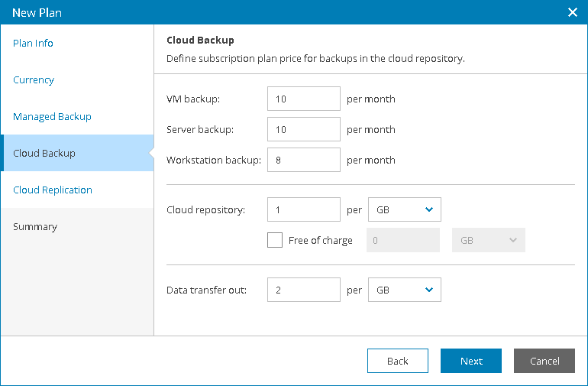
Task: Select the 'Define subscription plan price' description
Action: point(315,59)
